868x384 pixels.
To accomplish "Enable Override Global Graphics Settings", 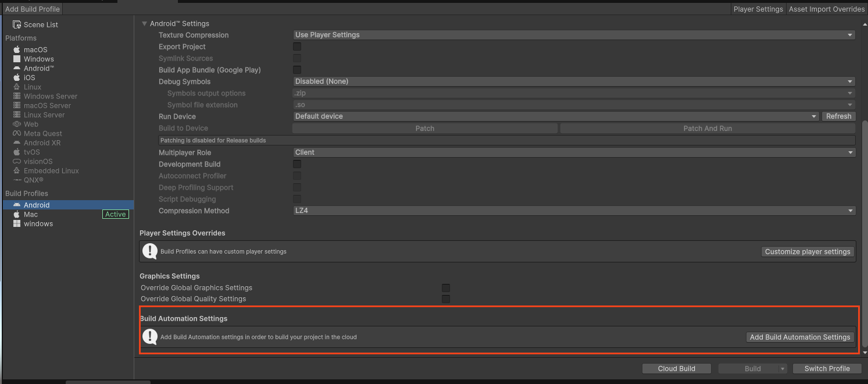I will click(x=446, y=287).
